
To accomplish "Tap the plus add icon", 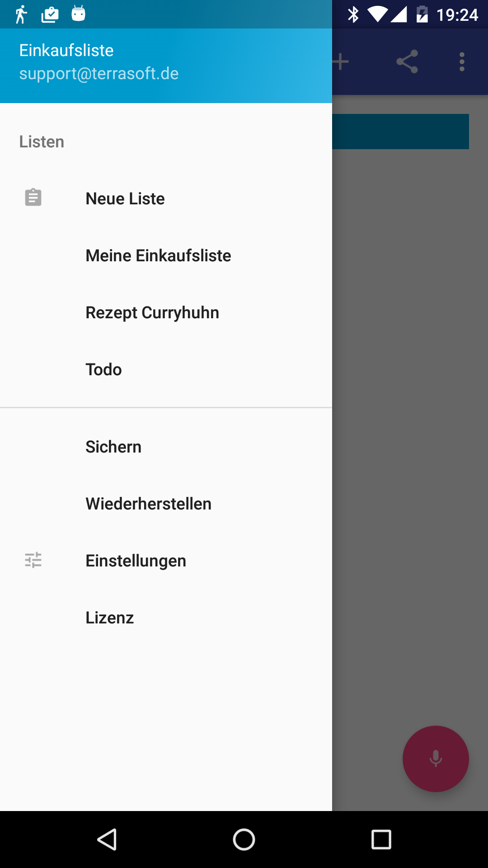I will (x=340, y=61).
